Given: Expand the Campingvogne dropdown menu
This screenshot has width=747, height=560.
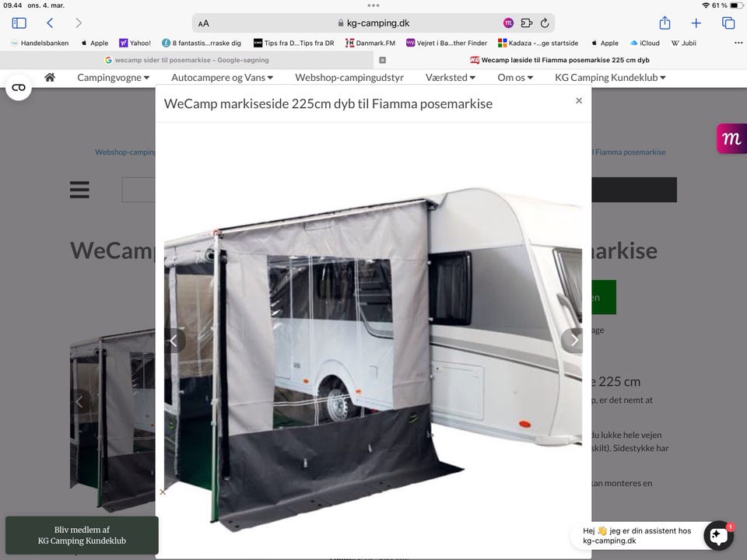Looking at the screenshot, I should [x=113, y=77].
